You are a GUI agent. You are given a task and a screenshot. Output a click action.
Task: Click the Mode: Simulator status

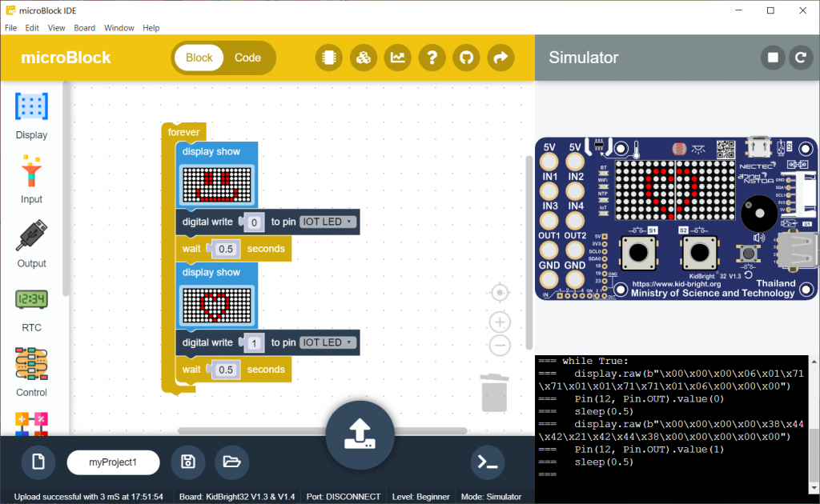click(x=491, y=497)
